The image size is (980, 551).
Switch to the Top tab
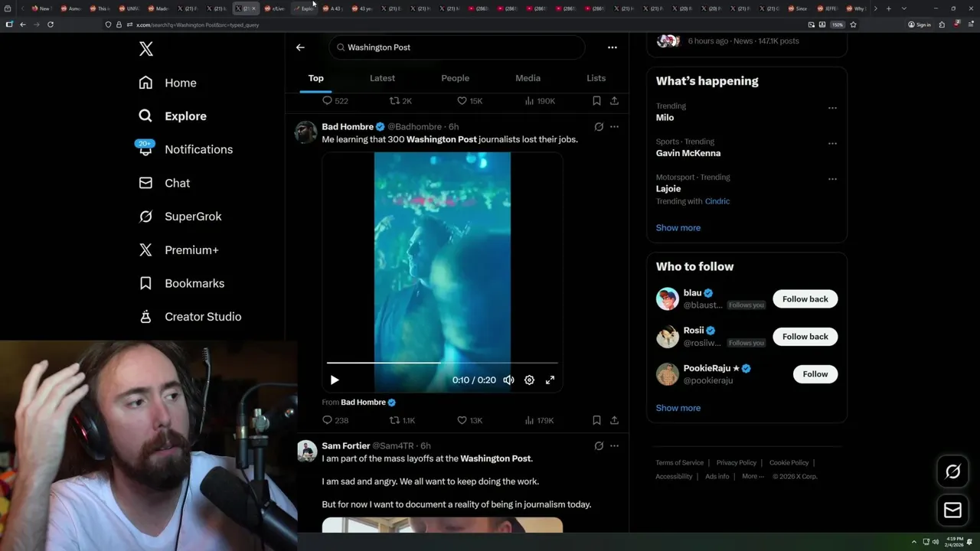pos(316,78)
